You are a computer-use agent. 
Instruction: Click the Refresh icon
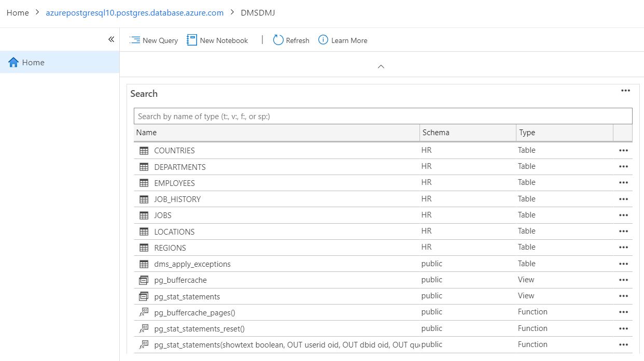point(278,40)
